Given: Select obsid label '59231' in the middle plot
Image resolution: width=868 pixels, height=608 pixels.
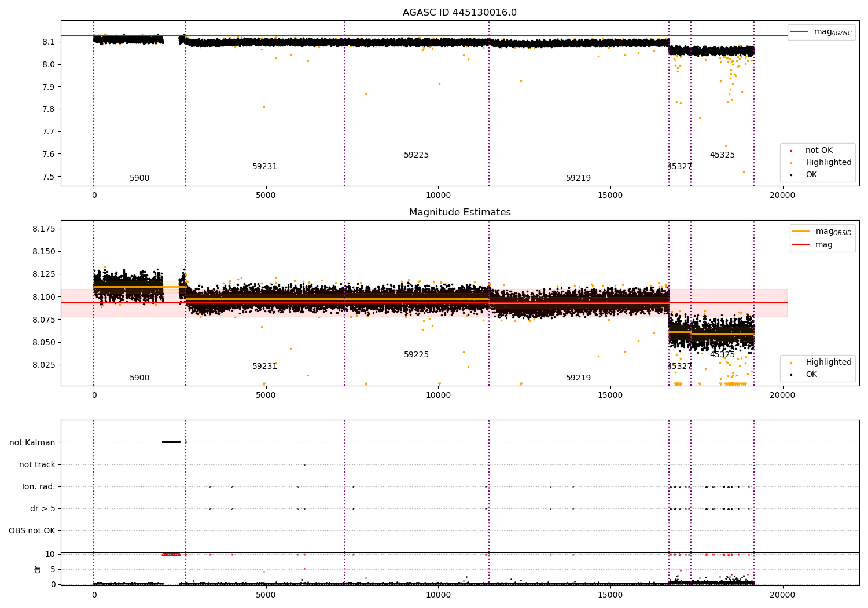Looking at the screenshot, I should click(x=264, y=367).
